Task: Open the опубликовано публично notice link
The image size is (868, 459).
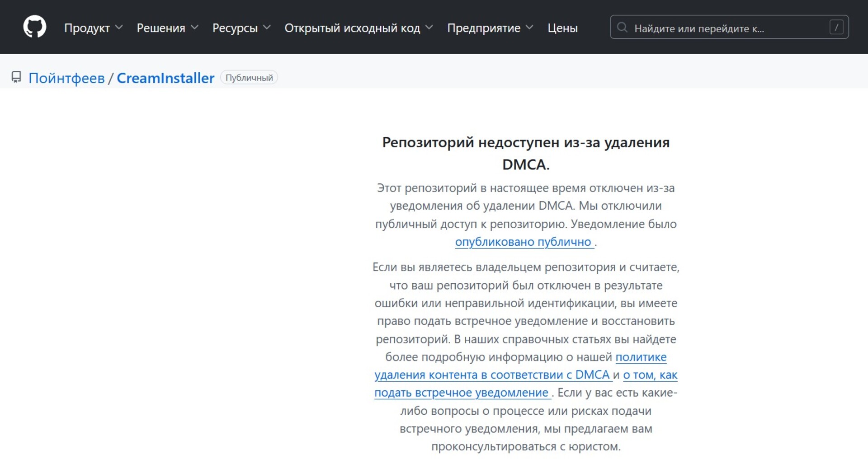Action: pos(524,242)
